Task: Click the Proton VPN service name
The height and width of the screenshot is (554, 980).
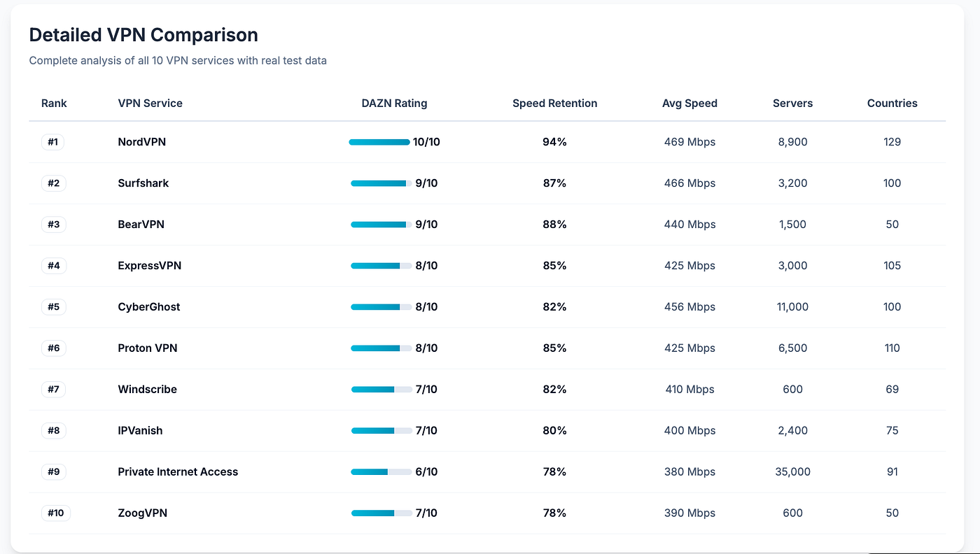Action: [148, 348]
